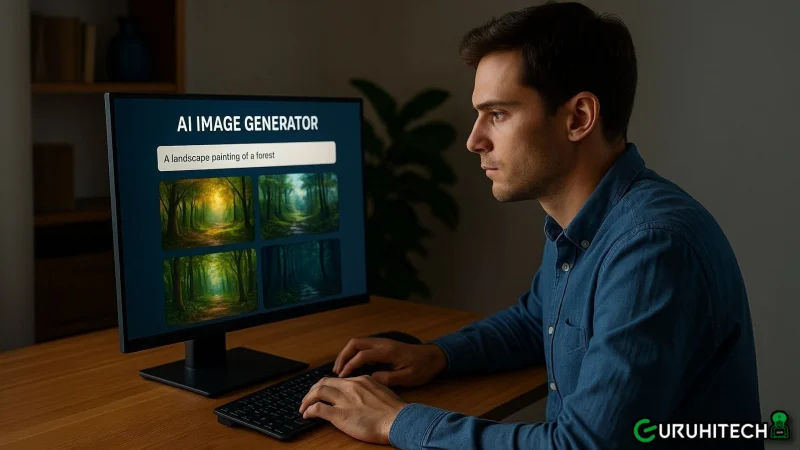Click the prompt field reading "A landscape painting of a forest"
The width and height of the screenshot is (800, 450).
point(245,156)
